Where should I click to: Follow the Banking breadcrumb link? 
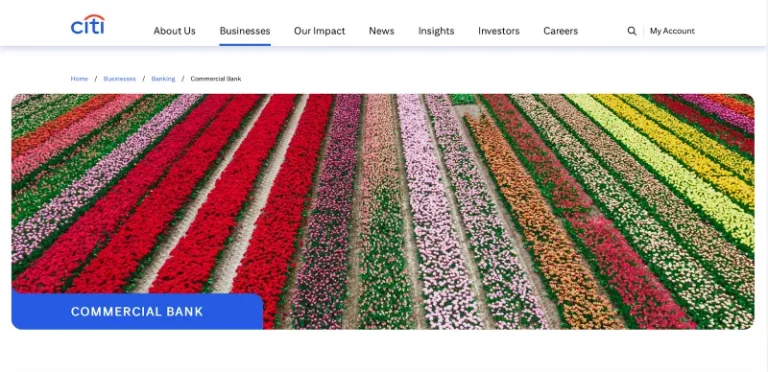click(x=163, y=79)
